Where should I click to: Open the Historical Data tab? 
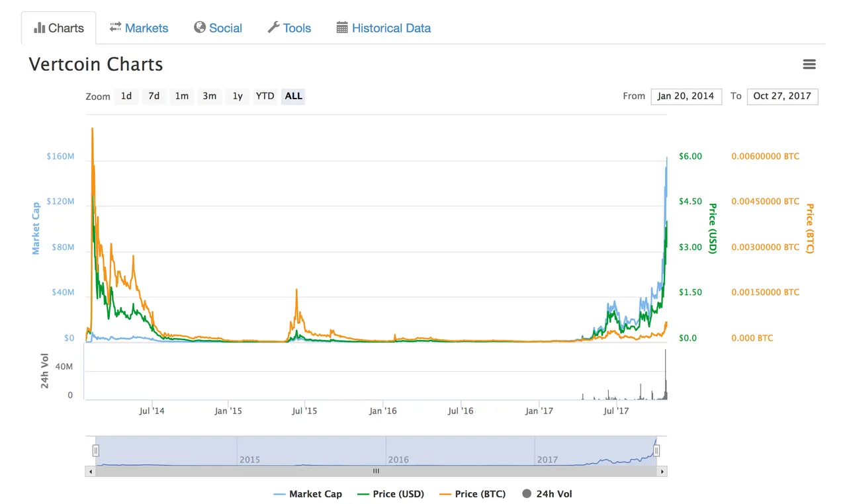(384, 28)
